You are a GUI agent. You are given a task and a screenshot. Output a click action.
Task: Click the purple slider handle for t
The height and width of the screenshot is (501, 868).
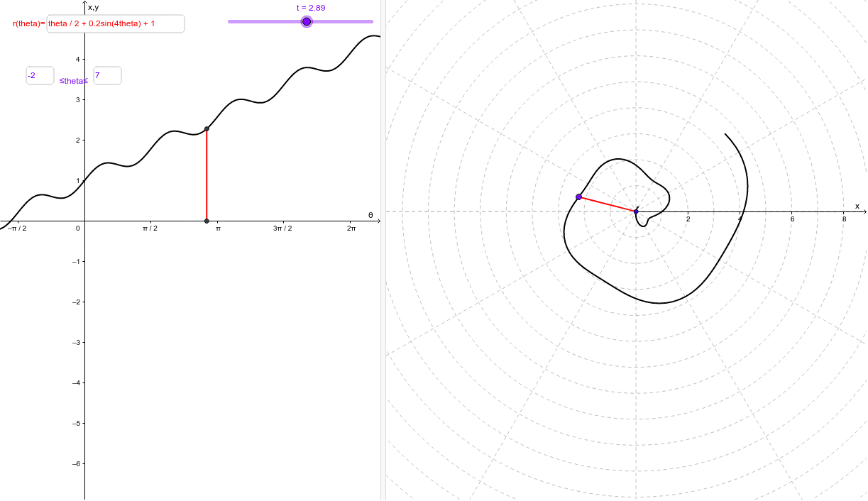(x=307, y=22)
